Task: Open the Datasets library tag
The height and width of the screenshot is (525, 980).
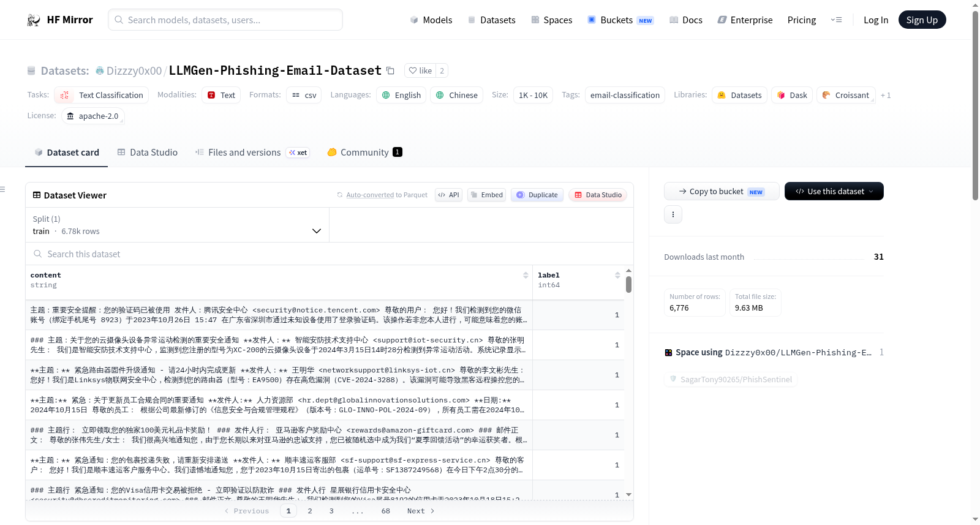Action: point(739,95)
